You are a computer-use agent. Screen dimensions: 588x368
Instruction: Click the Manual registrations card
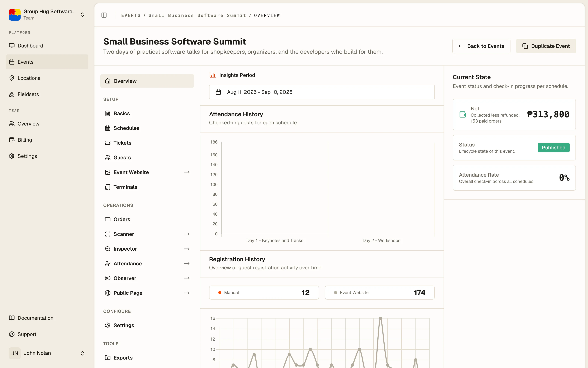tap(264, 293)
